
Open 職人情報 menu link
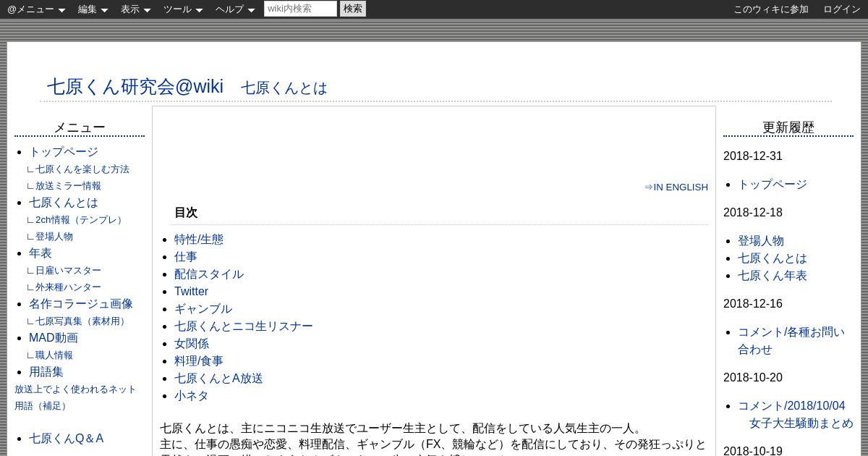click(x=54, y=355)
